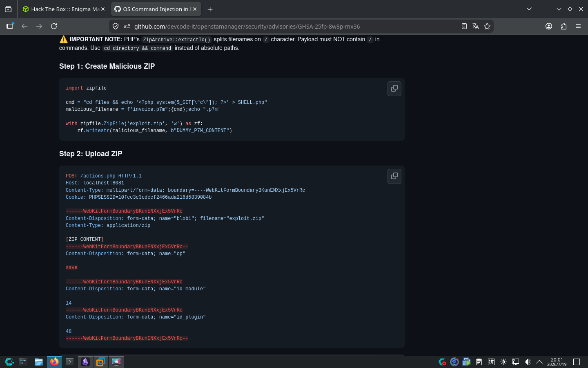Click the 'import zipfile' code line

pos(86,88)
